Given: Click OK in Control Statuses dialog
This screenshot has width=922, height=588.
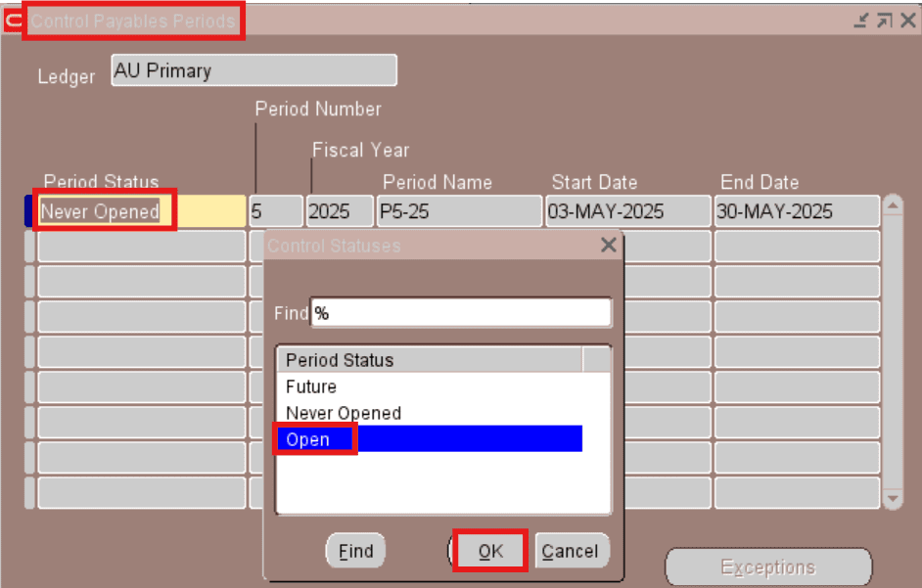Looking at the screenshot, I should point(489,551).
